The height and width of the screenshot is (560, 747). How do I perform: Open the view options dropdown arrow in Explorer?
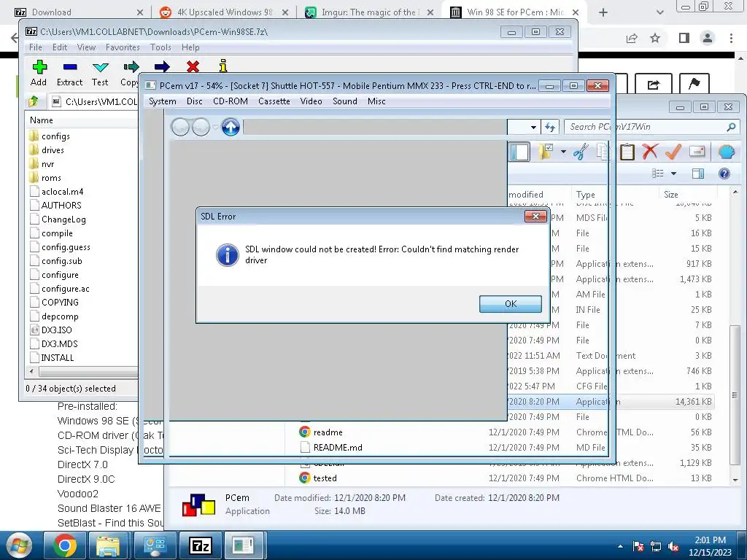[x=673, y=174]
